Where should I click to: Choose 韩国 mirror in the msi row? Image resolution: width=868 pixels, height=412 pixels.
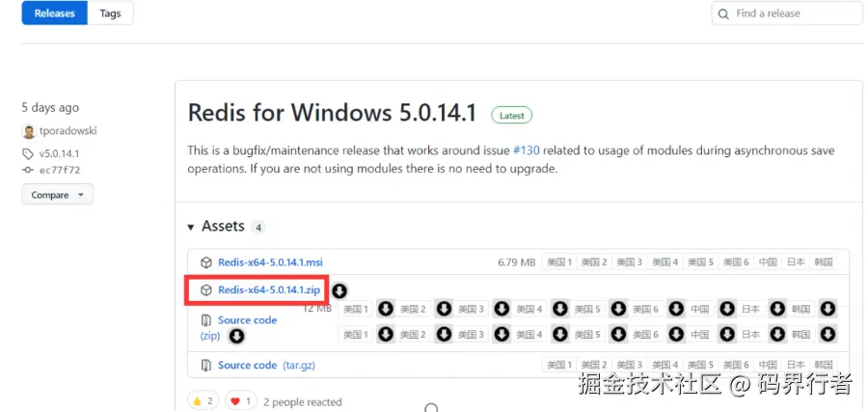click(x=824, y=261)
